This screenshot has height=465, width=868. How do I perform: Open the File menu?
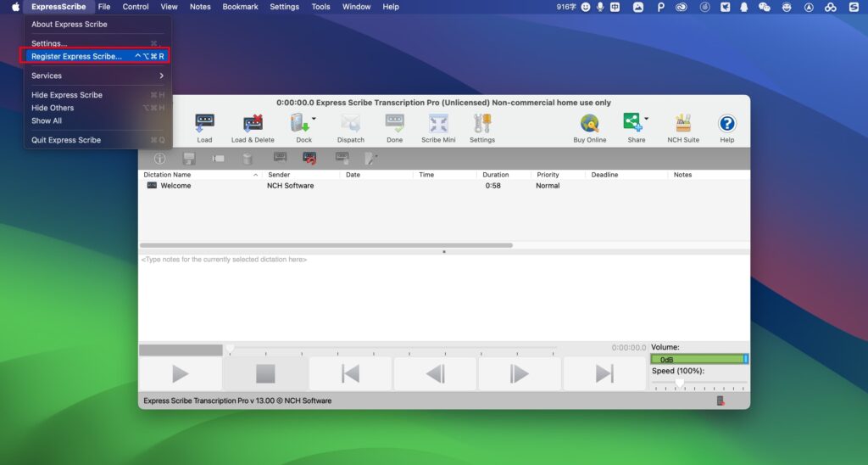coord(104,7)
